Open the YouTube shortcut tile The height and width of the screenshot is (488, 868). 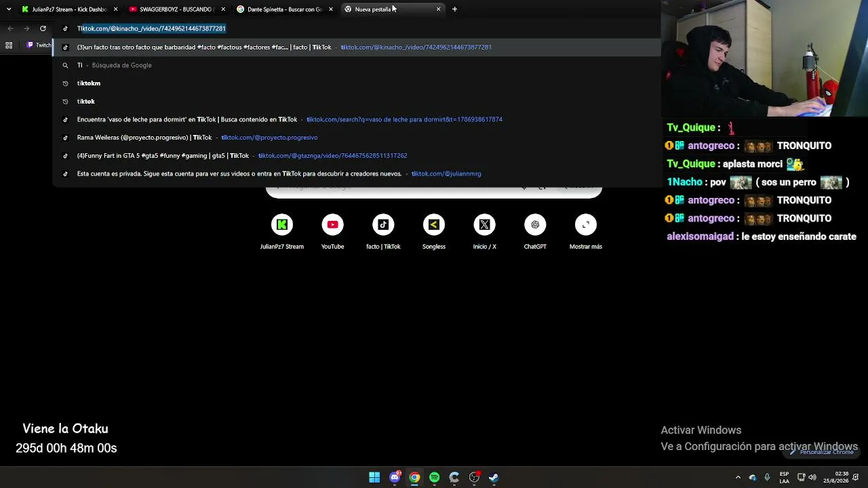click(332, 232)
